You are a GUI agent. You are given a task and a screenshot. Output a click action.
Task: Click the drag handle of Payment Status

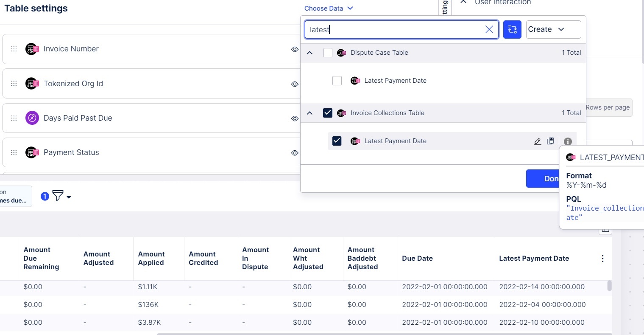click(14, 152)
